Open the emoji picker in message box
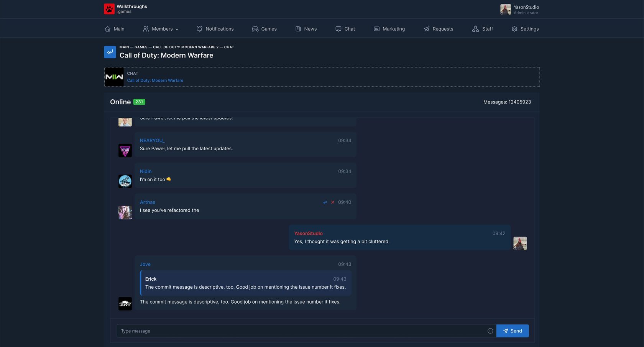This screenshot has height=347, width=644. pos(490,331)
